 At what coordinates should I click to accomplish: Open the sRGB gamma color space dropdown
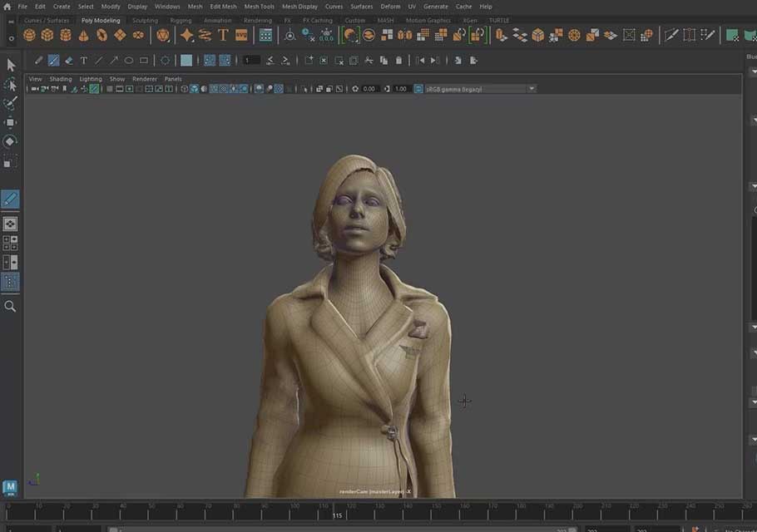pos(480,89)
